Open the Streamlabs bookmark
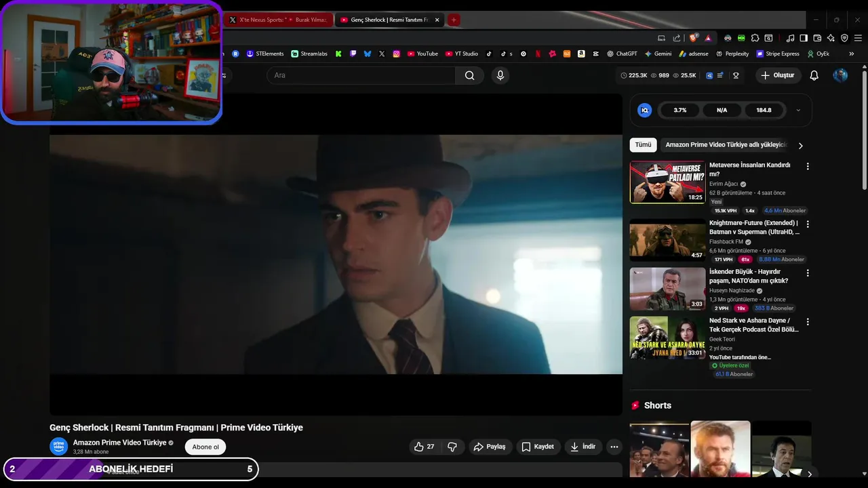Viewport: 868px width, 488px height. (x=309, y=54)
